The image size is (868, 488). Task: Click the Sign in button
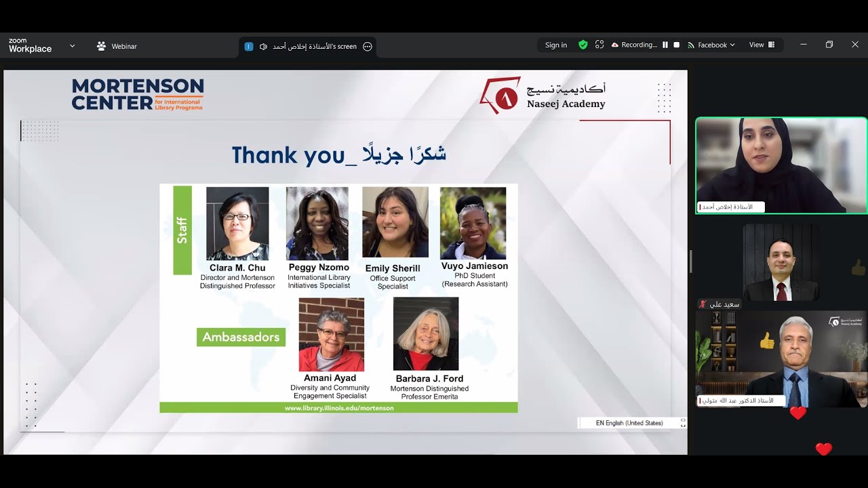(x=556, y=45)
